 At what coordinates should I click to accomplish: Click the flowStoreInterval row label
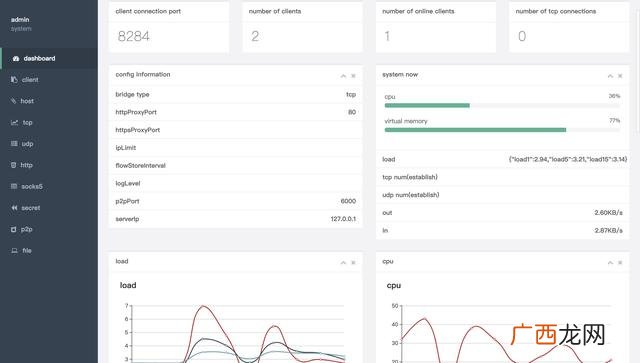[140, 165]
